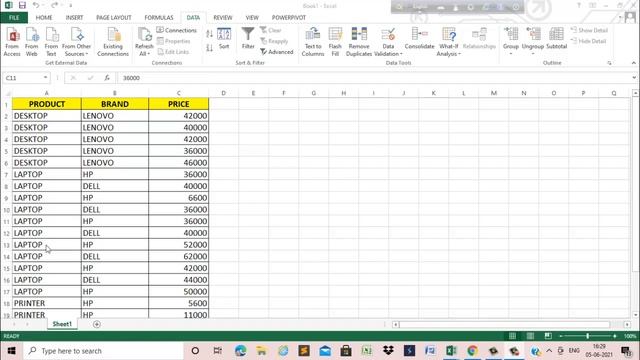Click the horizontal scrollbar track
The image size is (640, 360).
(505, 324)
